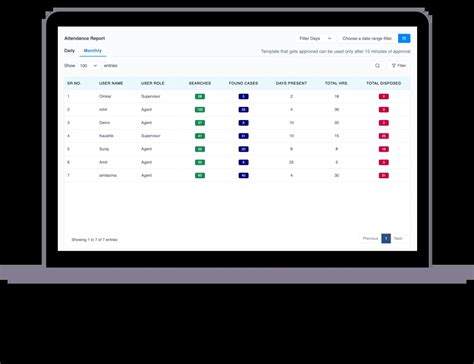Click user name Kaushik in row 4
This screenshot has height=364, width=474.
click(x=106, y=136)
